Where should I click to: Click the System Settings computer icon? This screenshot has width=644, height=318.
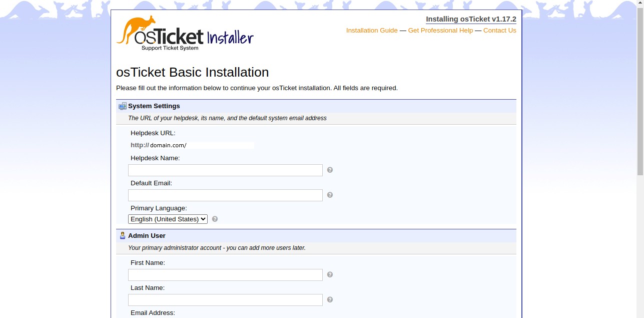coord(122,106)
